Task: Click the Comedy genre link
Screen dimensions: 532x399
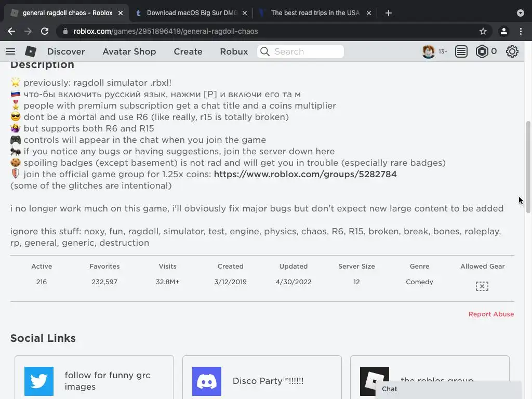Action: [x=419, y=282]
